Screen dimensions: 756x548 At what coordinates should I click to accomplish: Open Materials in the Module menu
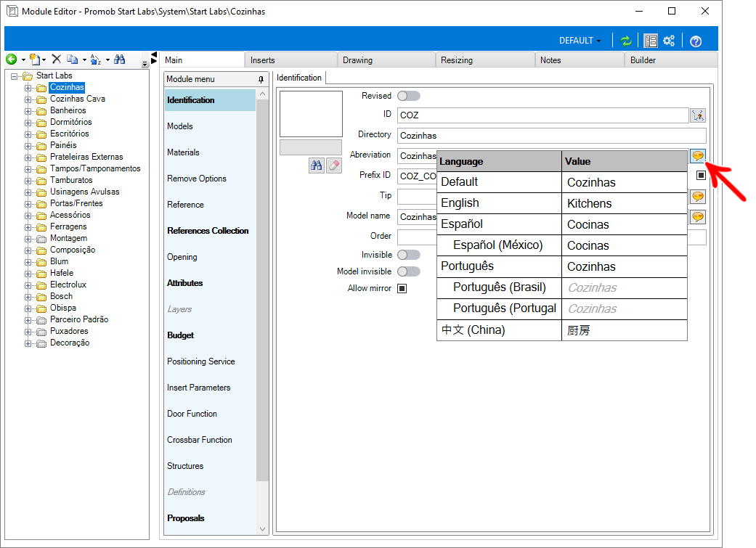pyautogui.click(x=210, y=152)
